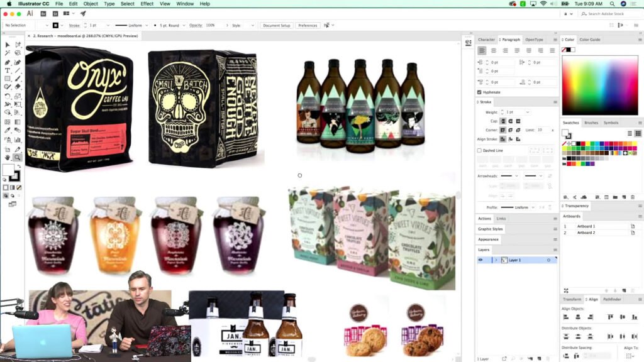Choose round cap in Stroke panel
Viewport: 644px width, 362px height.
(511, 121)
